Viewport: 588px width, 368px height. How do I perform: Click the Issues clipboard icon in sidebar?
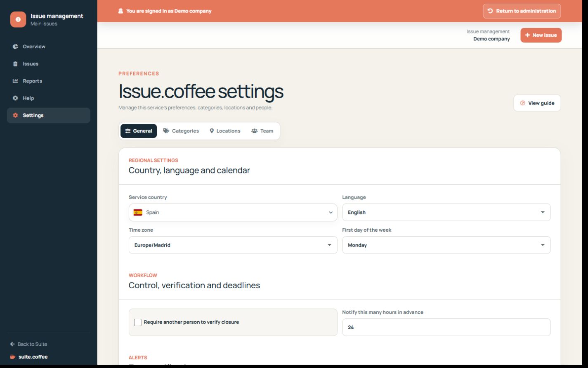pos(15,64)
